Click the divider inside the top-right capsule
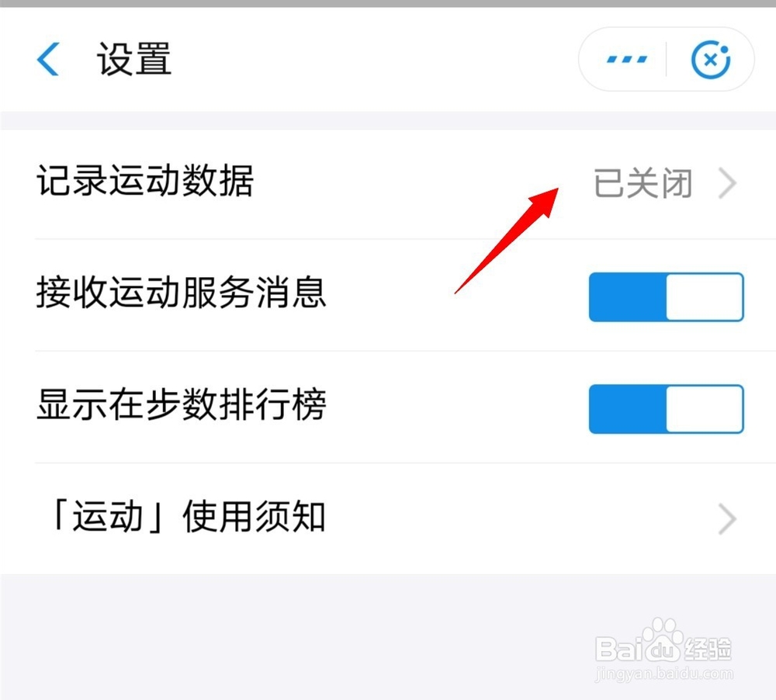 coord(666,60)
